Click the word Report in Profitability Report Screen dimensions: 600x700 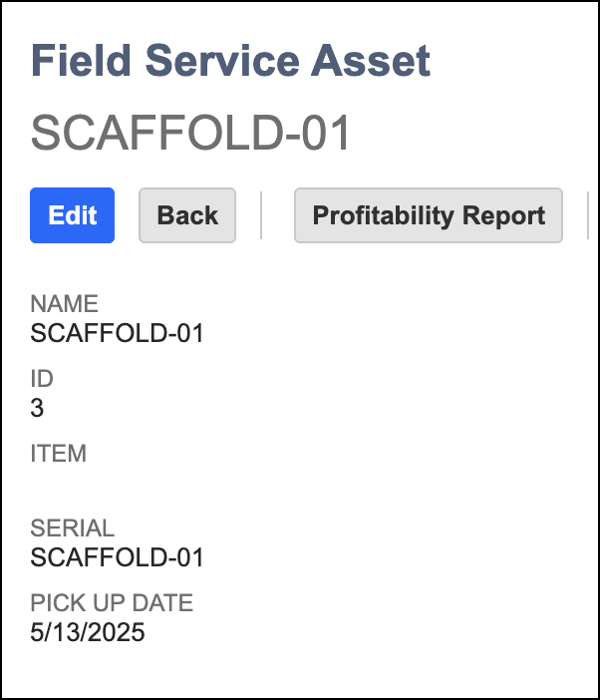pyautogui.click(x=503, y=216)
